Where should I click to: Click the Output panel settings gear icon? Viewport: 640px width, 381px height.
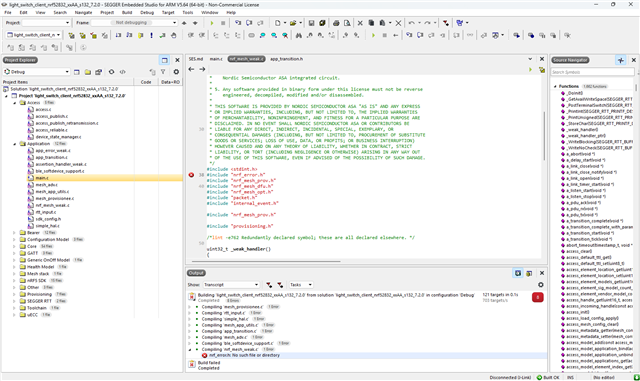pos(541,285)
